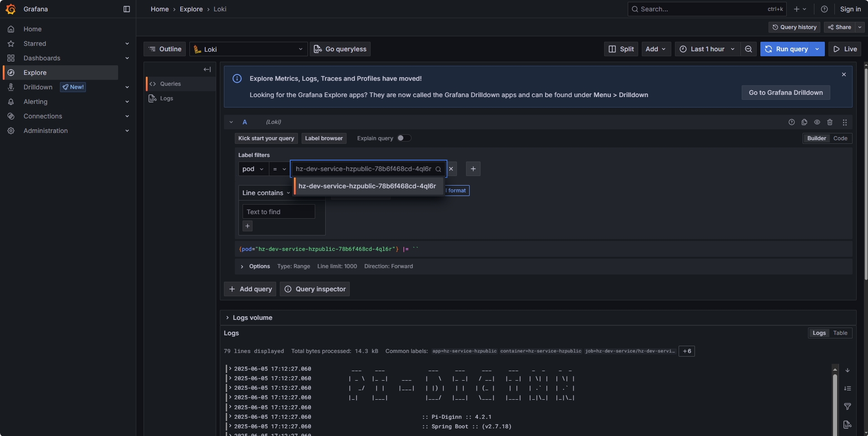Open the Last 1 hour time picker
The width and height of the screenshot is (868, 436).
tap(707, 49)
